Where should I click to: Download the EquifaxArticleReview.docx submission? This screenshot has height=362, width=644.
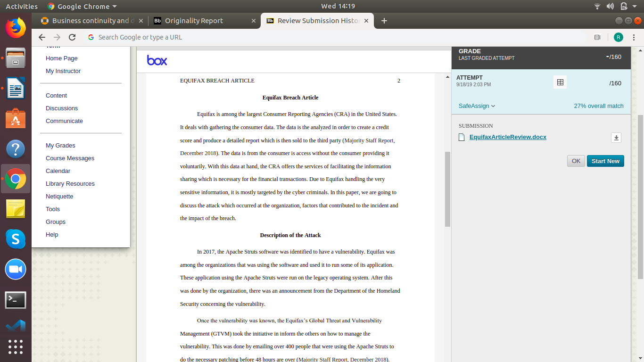(616, 138)
